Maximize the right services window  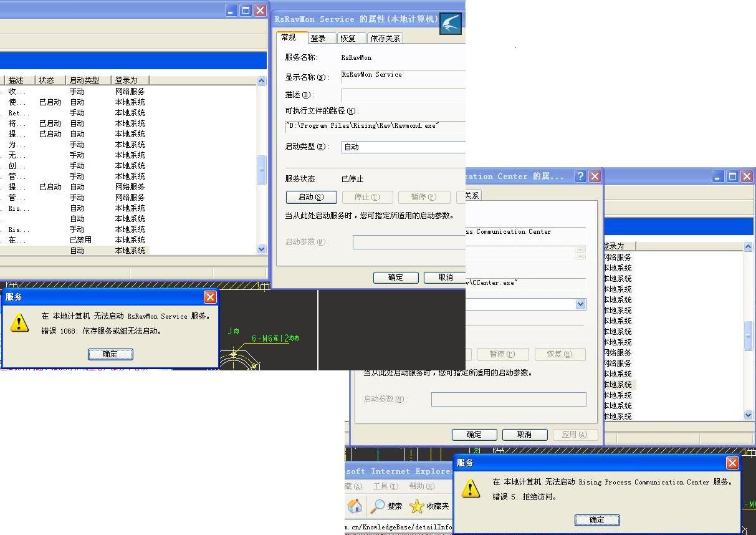click(732, 176)
